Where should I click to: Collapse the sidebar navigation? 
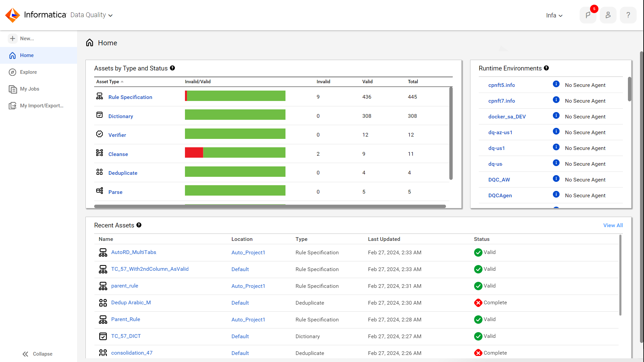pos(38,354)
